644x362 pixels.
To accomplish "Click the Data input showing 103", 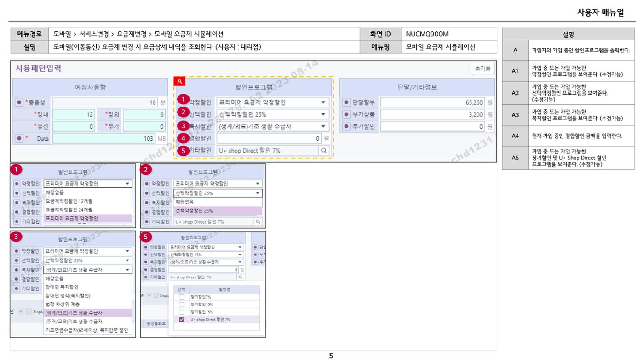I will coord(104,138).
